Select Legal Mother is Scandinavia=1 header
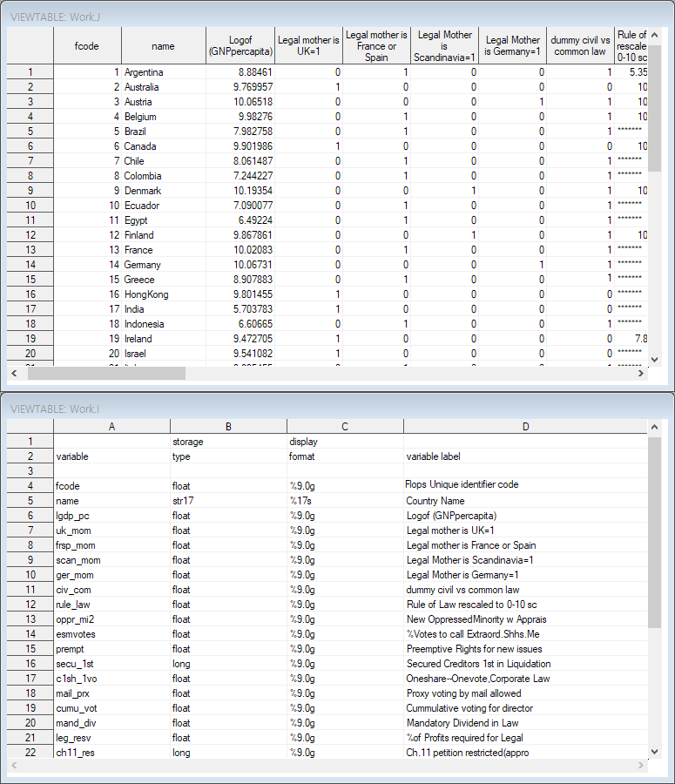Image resolution: width=675 pixels, height=784 pixels. [x=444, y=46]
